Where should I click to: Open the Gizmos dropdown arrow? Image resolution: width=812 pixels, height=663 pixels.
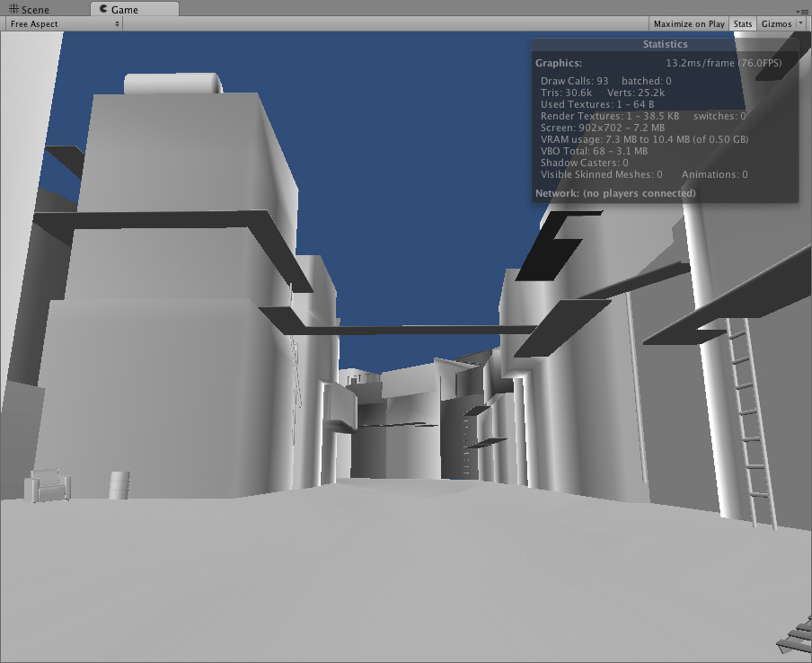[801, 24]
